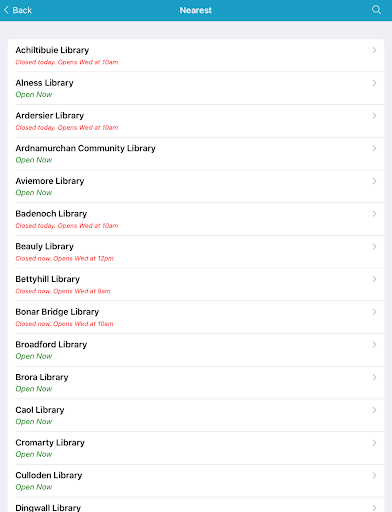The image size is (392, 512).
Task: Open Achiltibuie Library chevron arrow
Action: (374, 50)
